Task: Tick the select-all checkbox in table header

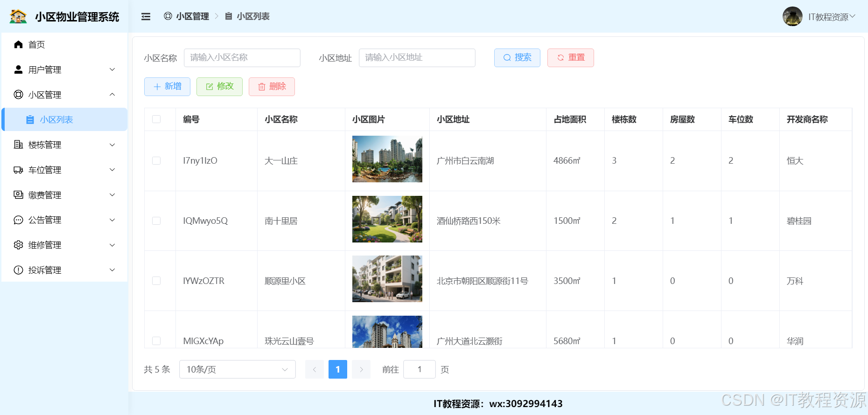Action: click(x=156, y=119)
